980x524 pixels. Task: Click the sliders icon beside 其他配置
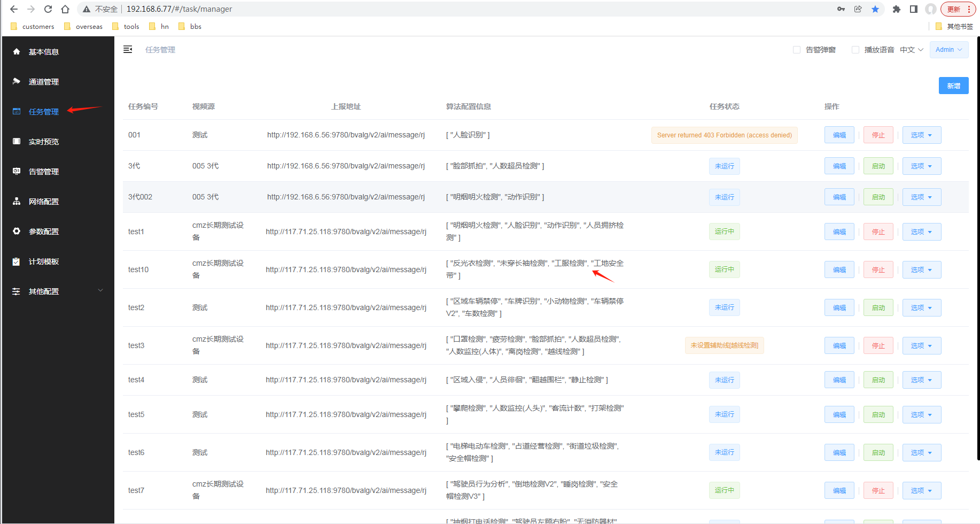(17, 291)
